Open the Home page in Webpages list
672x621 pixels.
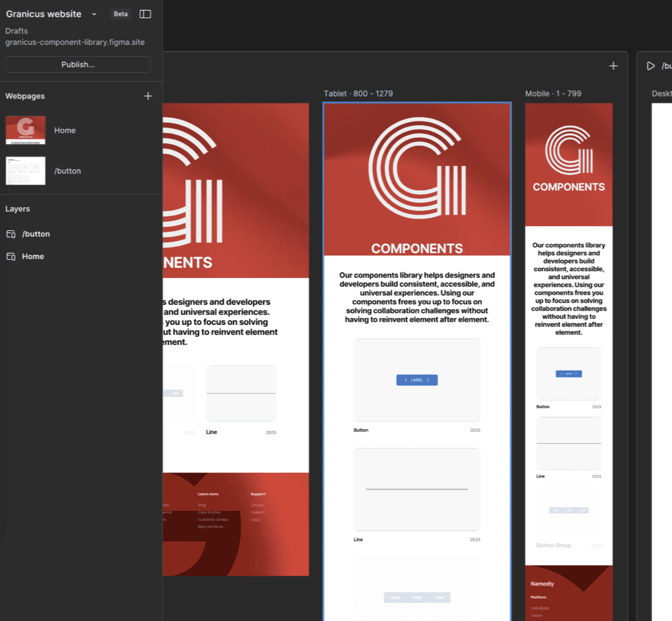tap(64, 130)
